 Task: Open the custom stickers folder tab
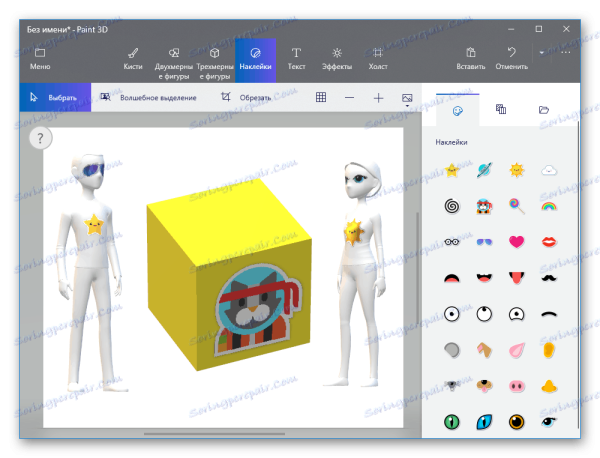544,110
